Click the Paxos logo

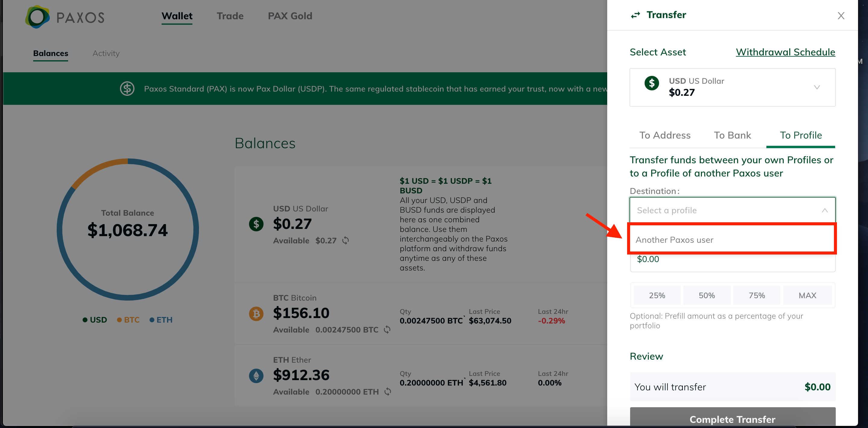[65, 17]
